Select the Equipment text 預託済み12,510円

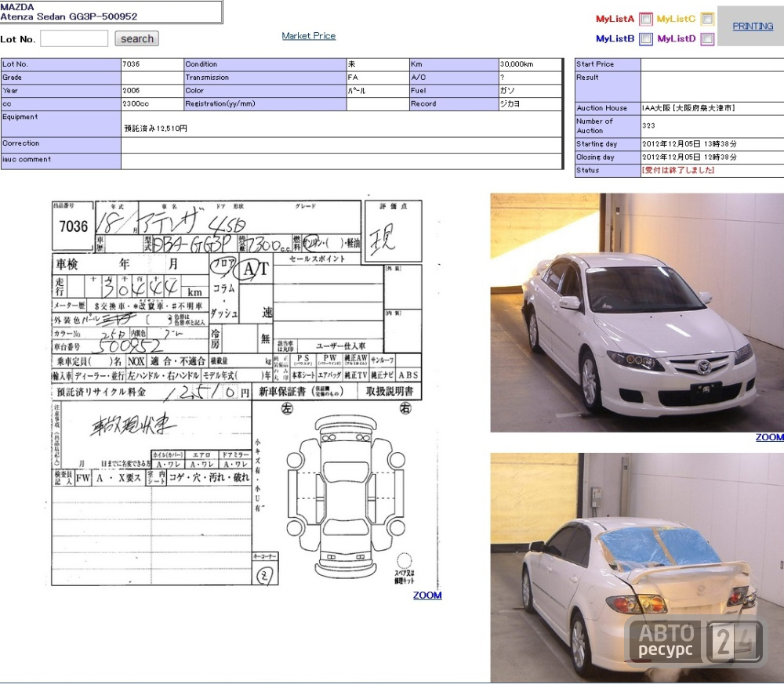pos(155,128)
